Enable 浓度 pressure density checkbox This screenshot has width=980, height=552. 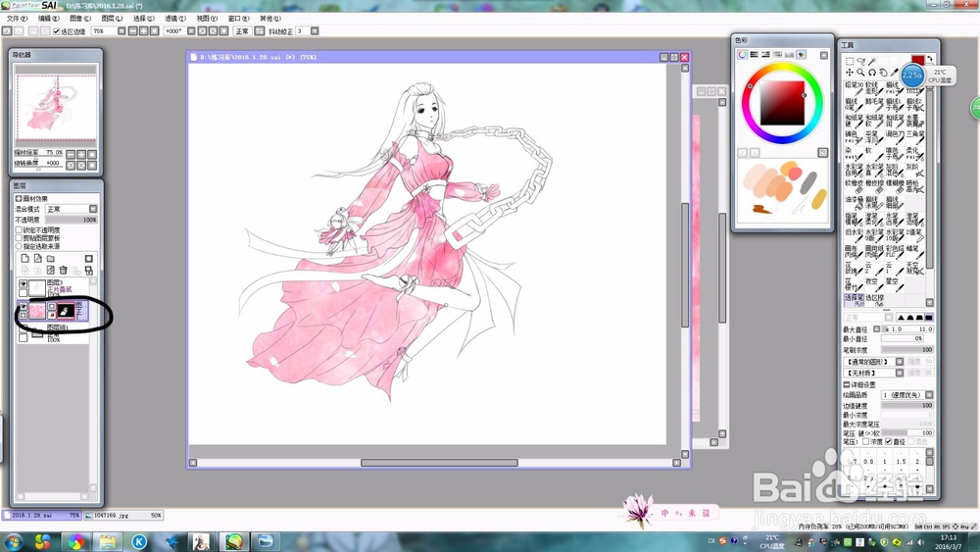(865, 441)
